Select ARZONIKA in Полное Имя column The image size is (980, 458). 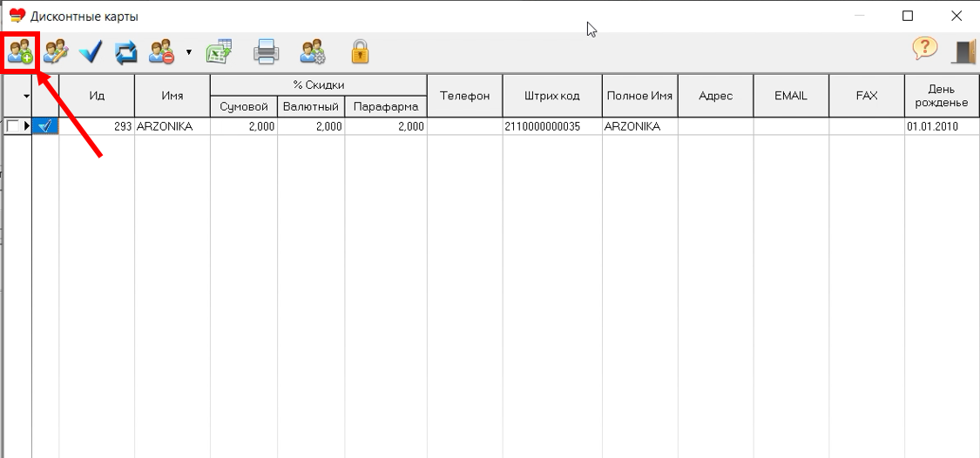(640, 126)
